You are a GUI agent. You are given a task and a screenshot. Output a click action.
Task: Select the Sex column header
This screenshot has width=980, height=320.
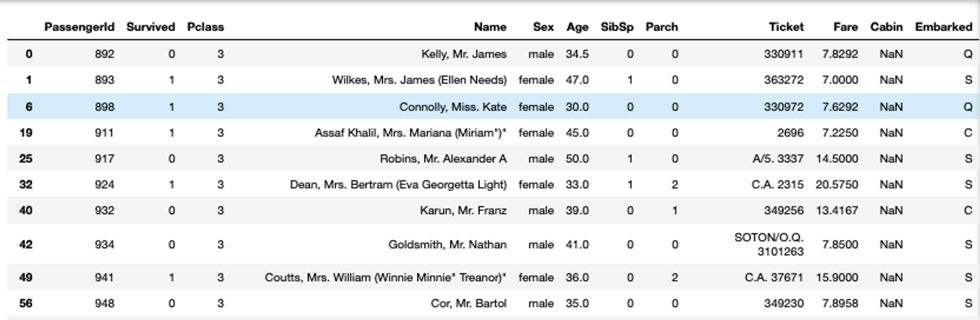pyautogui.click(x=543, y=27)
